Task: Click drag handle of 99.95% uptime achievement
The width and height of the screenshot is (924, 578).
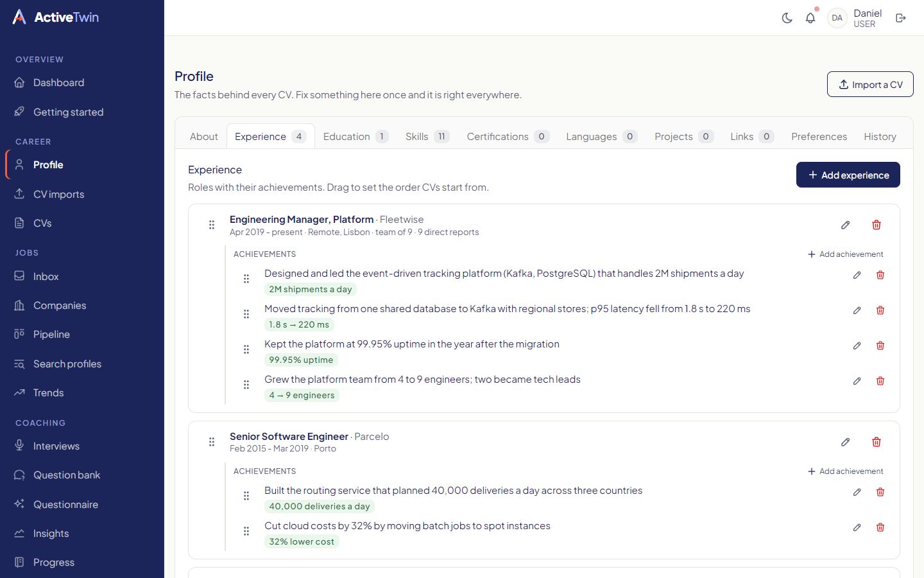Action: point(246,349)
